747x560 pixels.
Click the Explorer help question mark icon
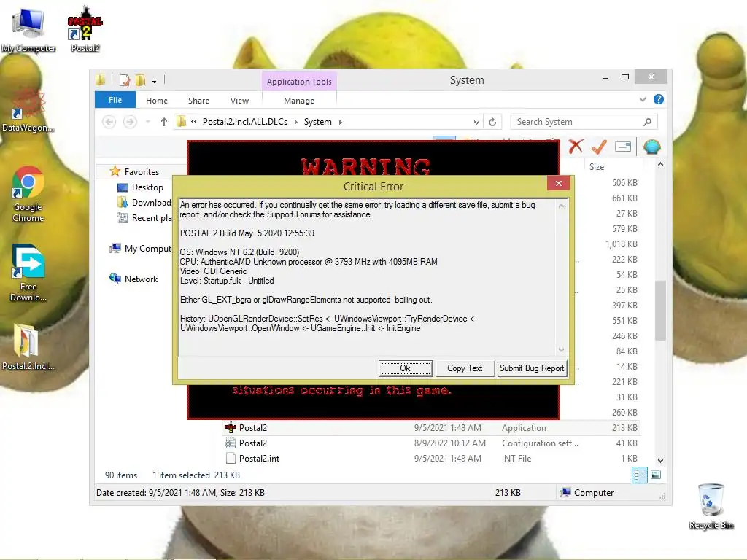659,99
